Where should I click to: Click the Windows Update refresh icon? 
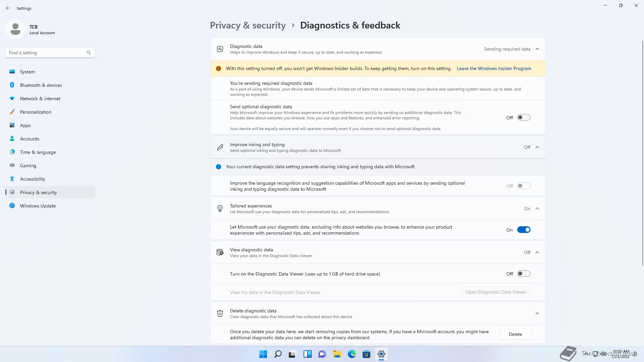pos(12,205)
